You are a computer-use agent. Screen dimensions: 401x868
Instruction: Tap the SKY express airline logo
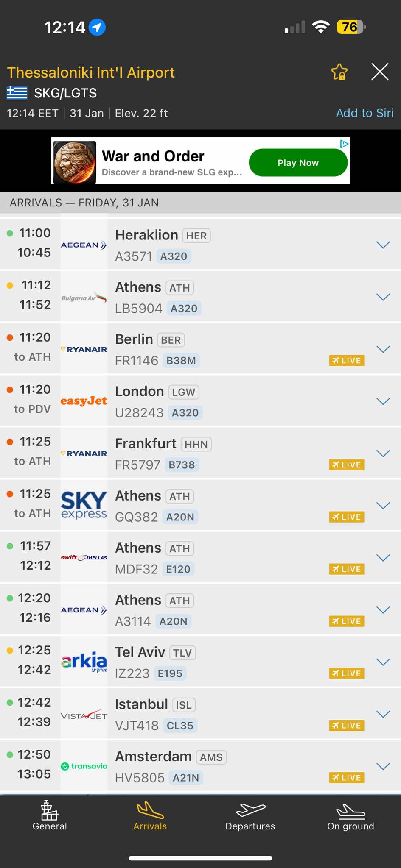click(x=84, y=505)
